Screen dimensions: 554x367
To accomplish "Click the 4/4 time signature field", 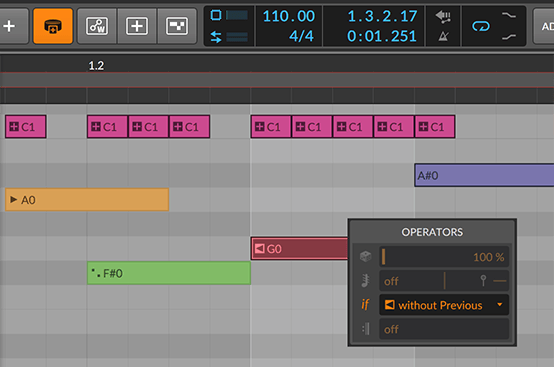I will coord(301,36).
